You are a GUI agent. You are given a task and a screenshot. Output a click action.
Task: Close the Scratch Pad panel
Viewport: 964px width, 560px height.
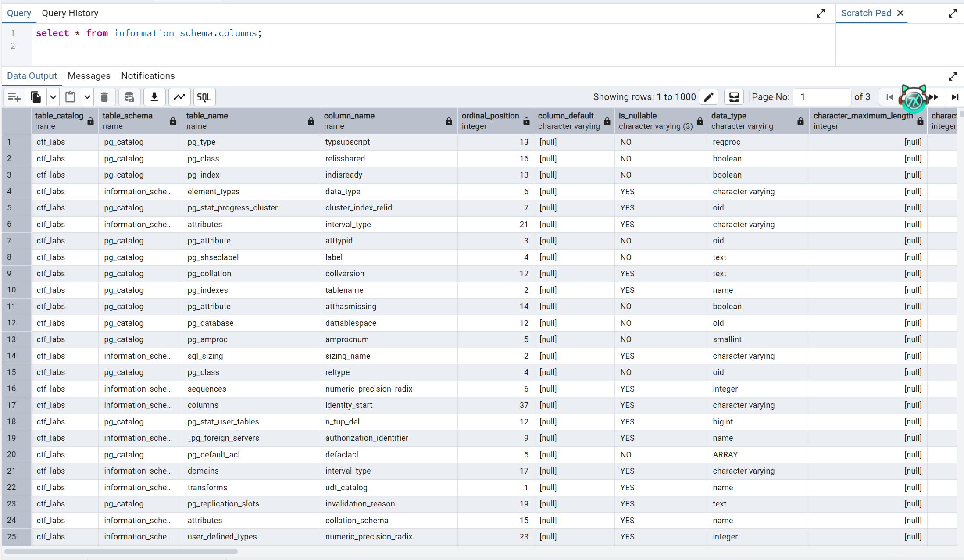[x=900, y=13]
